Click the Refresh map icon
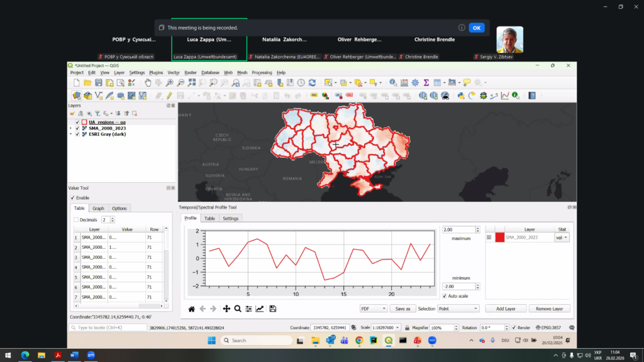Image resolution: width=644 pixels, height=362 pixels. [x=312, y=82]
